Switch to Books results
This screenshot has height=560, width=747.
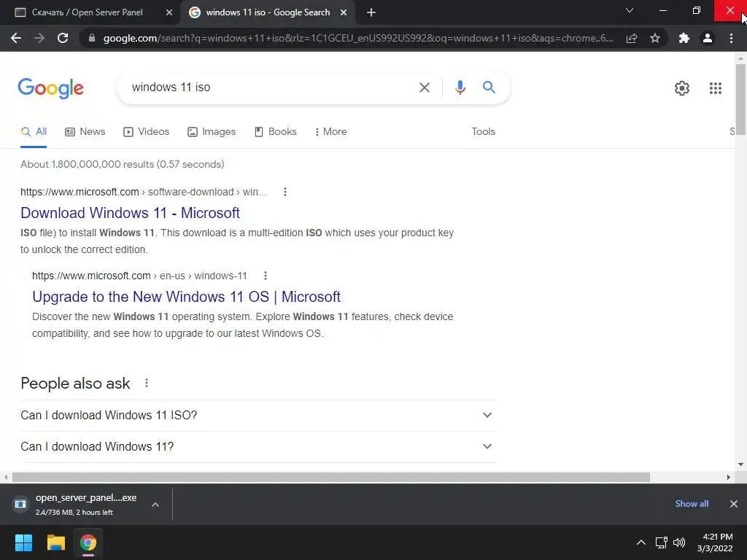[x=275, y=132]
